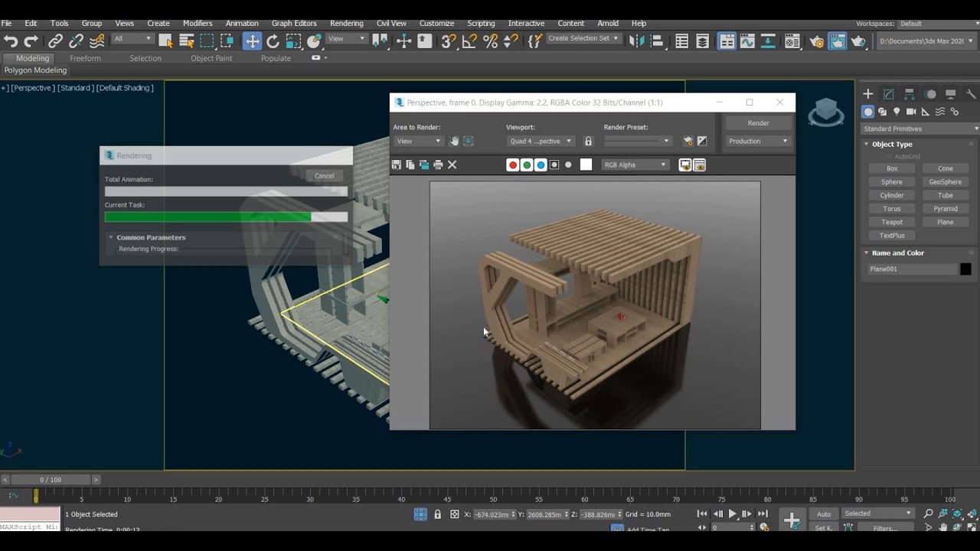This screenshot has width=980, height=551.
Task: Open the Modify tab in command panel
Action: [889, 94]
